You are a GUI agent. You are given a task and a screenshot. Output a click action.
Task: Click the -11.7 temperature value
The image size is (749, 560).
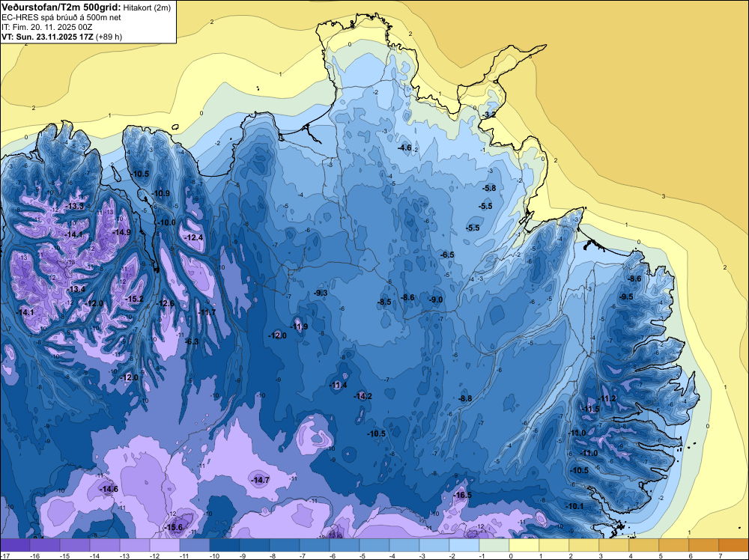click(x=207, y=312)
